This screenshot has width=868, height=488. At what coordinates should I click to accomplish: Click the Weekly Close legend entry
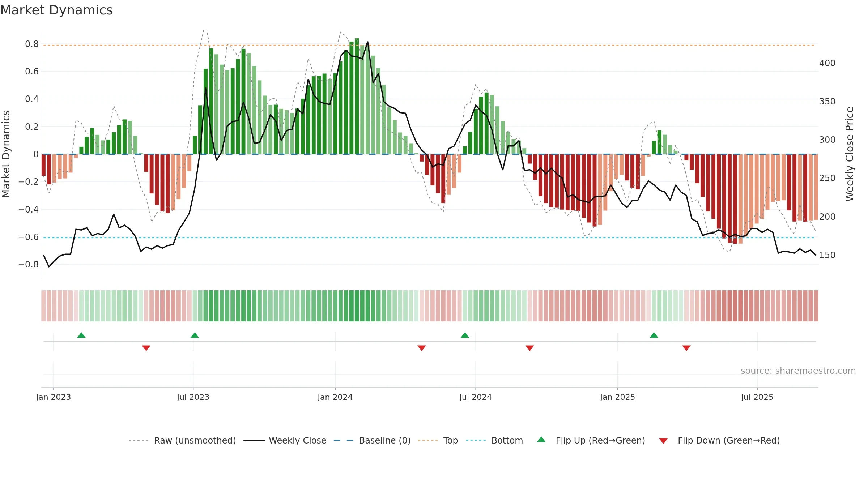click(x=285, y=440)
